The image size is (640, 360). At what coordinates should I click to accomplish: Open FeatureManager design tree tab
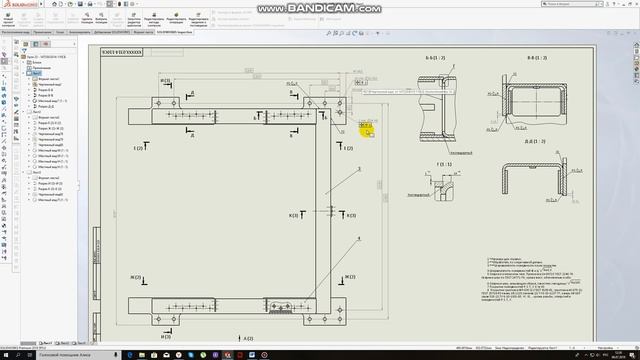coord(26,44)
